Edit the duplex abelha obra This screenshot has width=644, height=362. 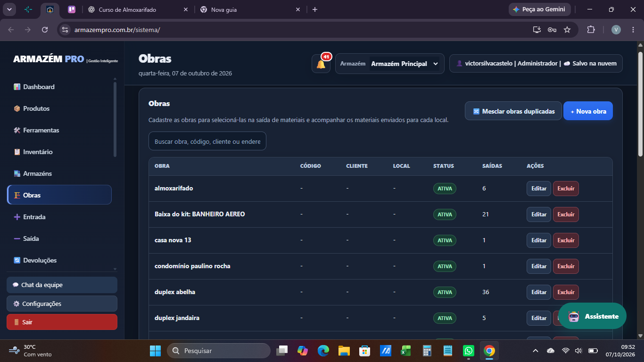click(539, 292)
